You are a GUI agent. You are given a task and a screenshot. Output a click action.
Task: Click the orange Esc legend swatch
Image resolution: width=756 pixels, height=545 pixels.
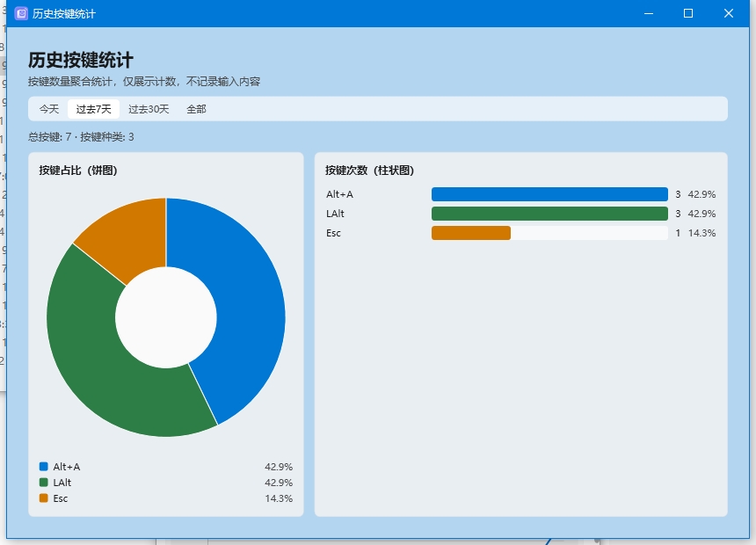pyautogui.click(x=43, y=498)
